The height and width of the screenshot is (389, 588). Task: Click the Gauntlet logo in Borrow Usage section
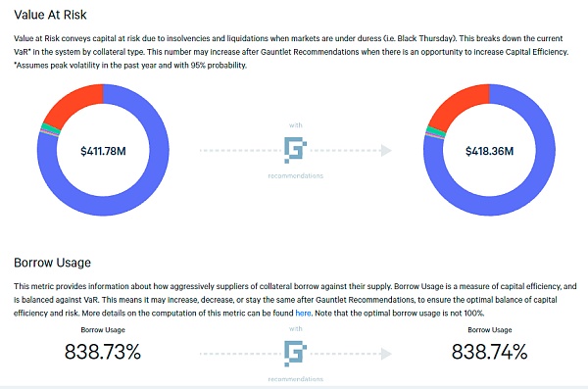click(295, 354)
